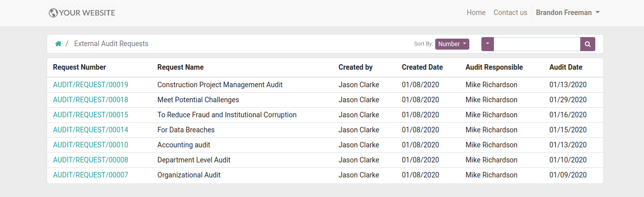Screen dimensions: 644x197
Task: Click the Organizational Audit row name
Action: click(x=189, y=175)
